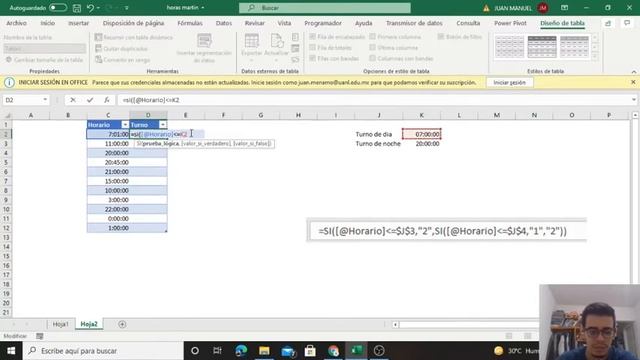Open Archivo menu

pyautogui.click(x=17, y=23)
